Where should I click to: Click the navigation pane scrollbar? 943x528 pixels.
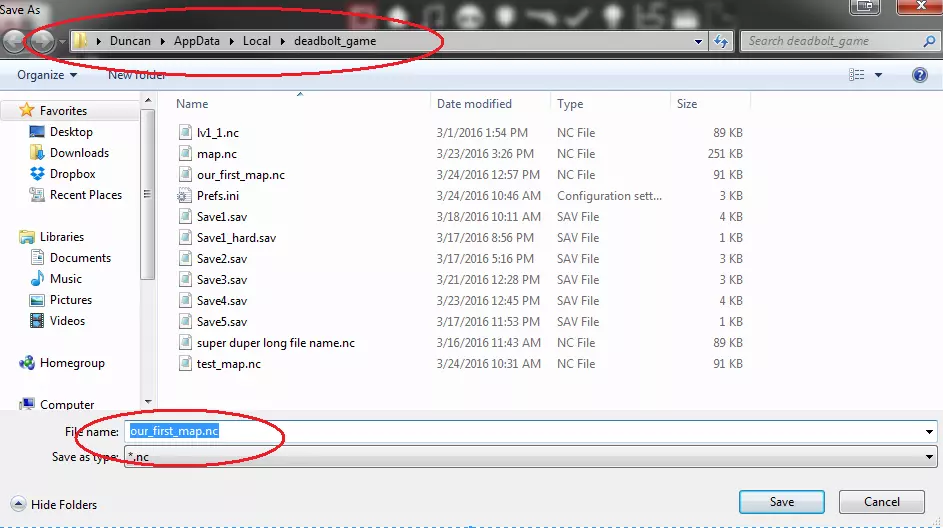point(147,194)
